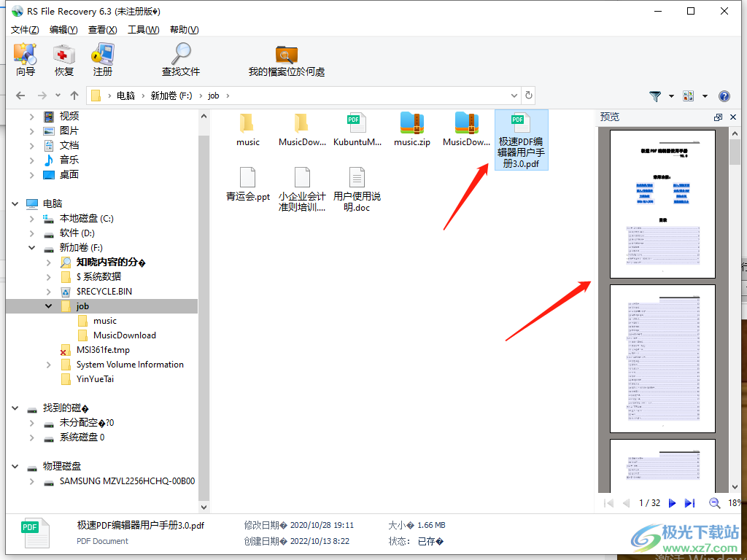Go to next preview page
Viewport: 747px width, 560px height.
[672, 503]
